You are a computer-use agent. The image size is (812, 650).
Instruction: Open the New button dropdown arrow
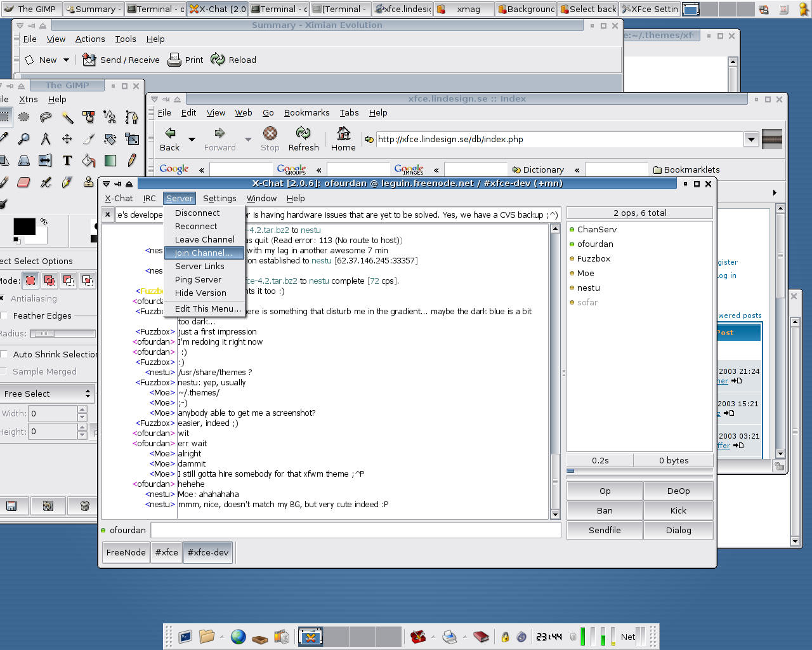click(66, 60)
